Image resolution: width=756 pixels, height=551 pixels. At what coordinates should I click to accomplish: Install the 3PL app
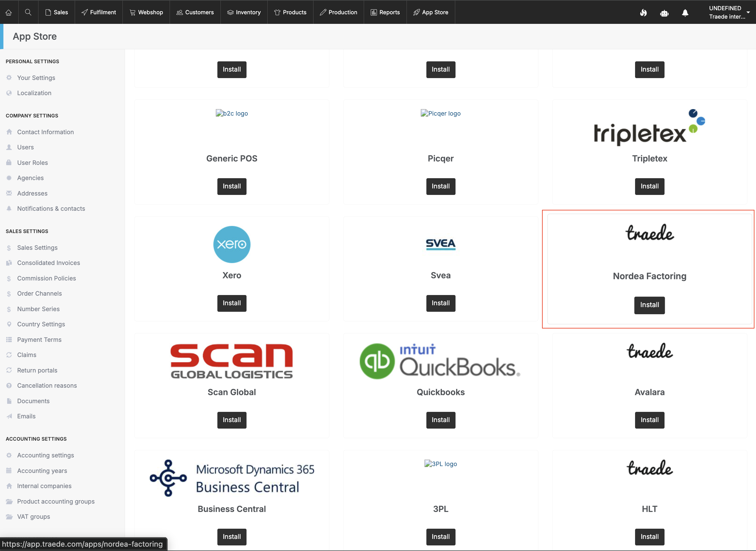[x=441, y=537]
